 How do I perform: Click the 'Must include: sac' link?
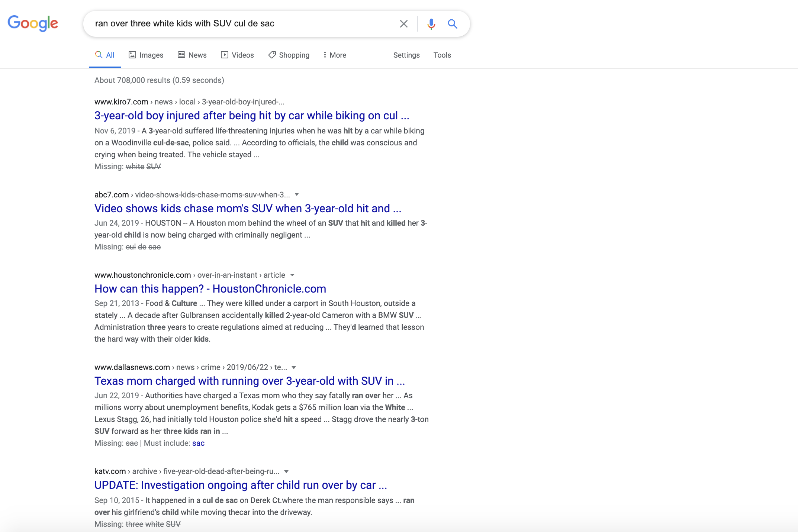click(198, 443)
